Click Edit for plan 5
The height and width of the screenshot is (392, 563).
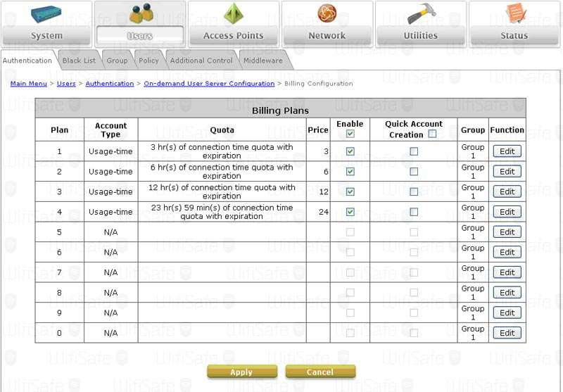(x=507, y=232)
